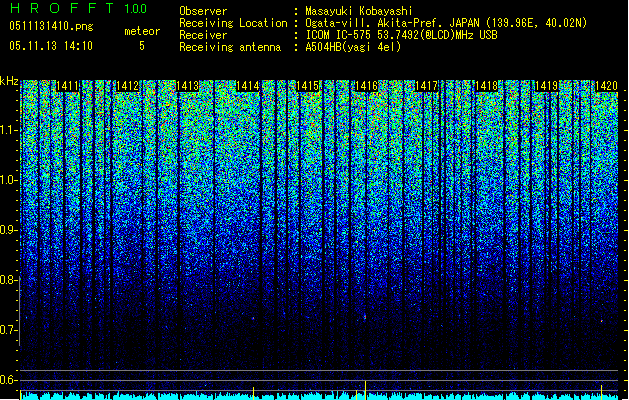Click the 0.6 frequency axis label

(x=9, y=380)
